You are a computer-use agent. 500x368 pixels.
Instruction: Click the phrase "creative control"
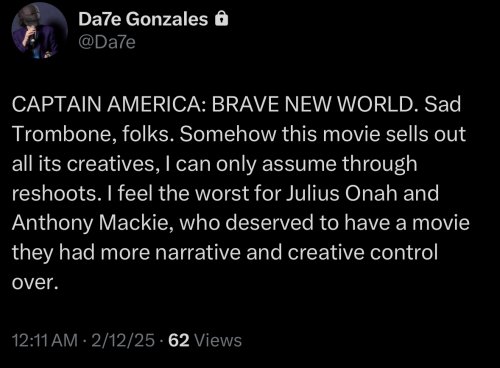[363, 252]
